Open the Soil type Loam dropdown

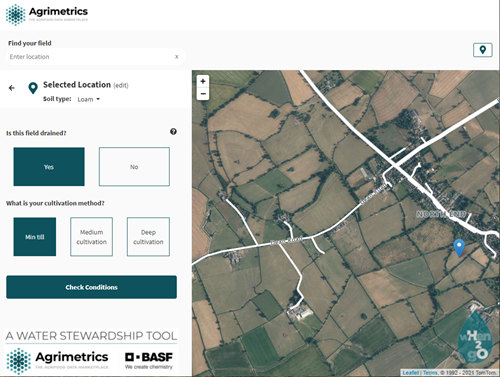(89, 99)
